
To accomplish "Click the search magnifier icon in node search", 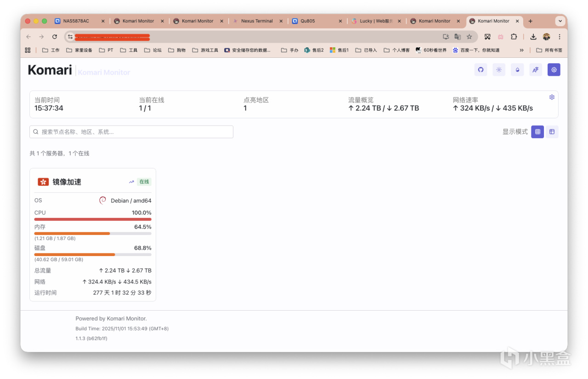I will 36,132.
